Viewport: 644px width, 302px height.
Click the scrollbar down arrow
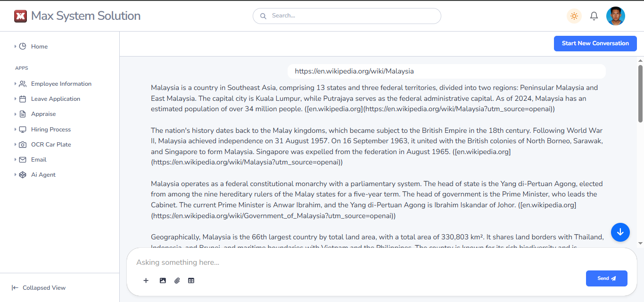point(640,243)
